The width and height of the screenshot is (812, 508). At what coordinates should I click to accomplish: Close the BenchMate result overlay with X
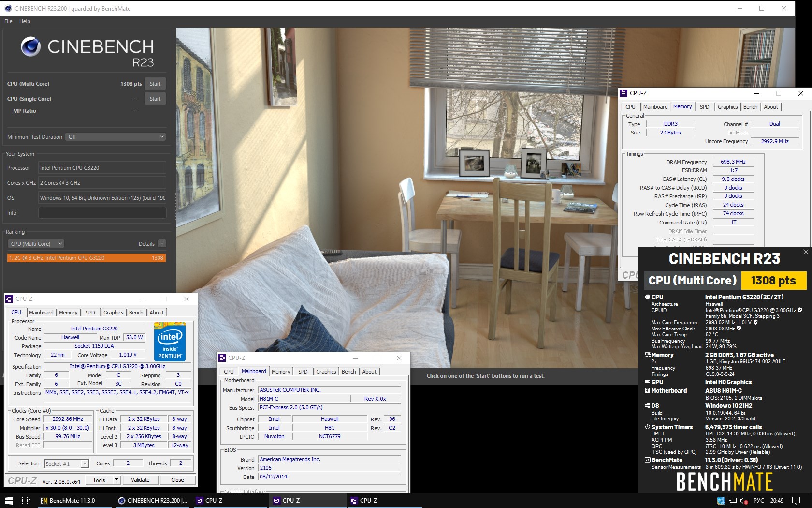(x=805, y=252)
